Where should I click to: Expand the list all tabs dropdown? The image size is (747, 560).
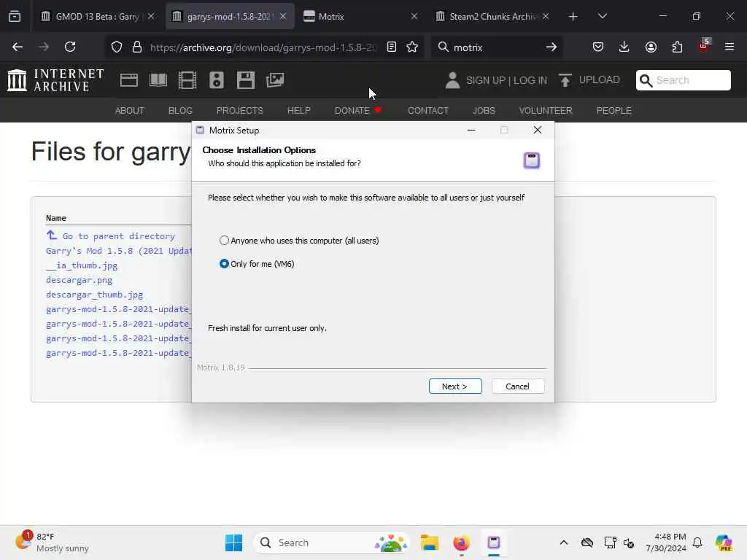(x=602, y=16)
